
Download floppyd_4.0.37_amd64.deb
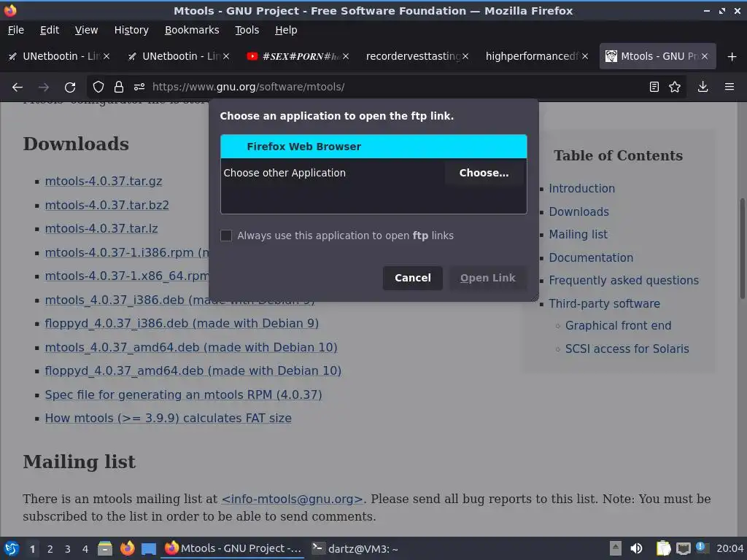click(x=193, y=371)
